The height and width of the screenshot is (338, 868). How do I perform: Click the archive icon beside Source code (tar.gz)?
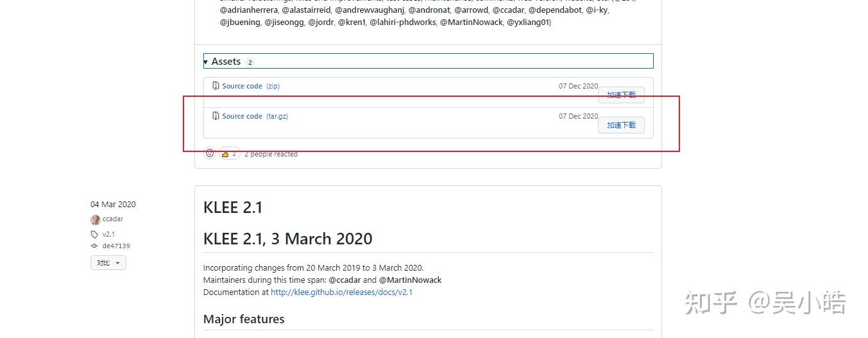tap(216, 116)
